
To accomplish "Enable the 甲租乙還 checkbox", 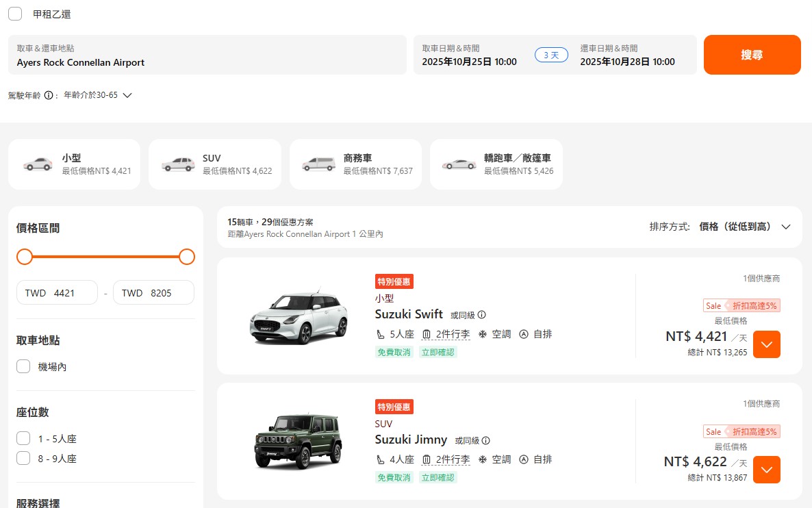I will click(x=15, y=14).
